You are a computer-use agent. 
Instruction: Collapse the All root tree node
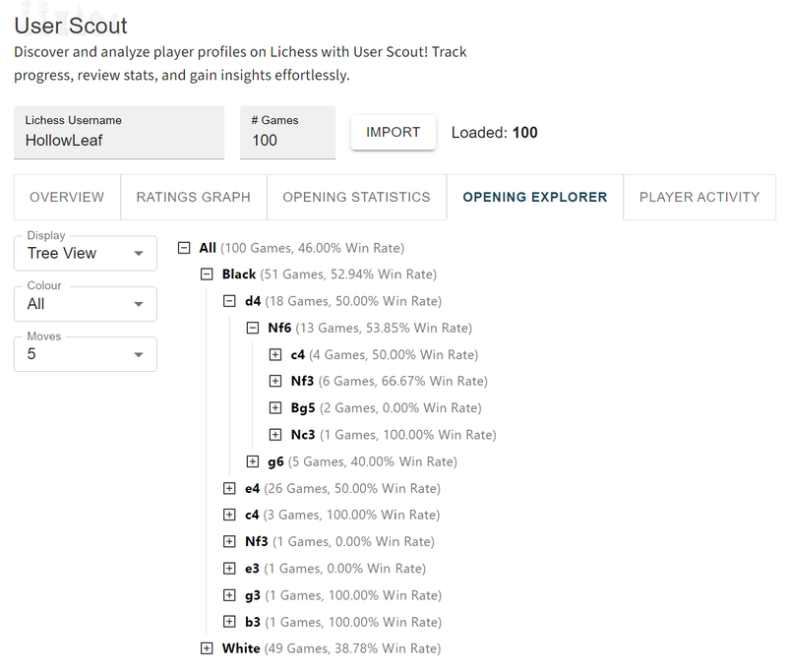pos(184,248)
